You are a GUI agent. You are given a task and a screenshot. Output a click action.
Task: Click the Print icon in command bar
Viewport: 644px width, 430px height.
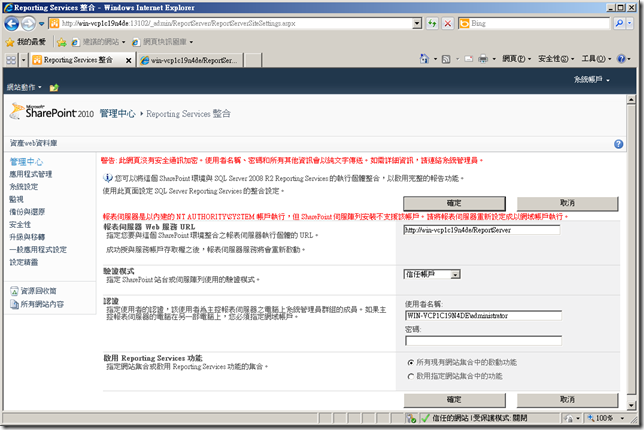pyautogui.click(x=483, y=59)
